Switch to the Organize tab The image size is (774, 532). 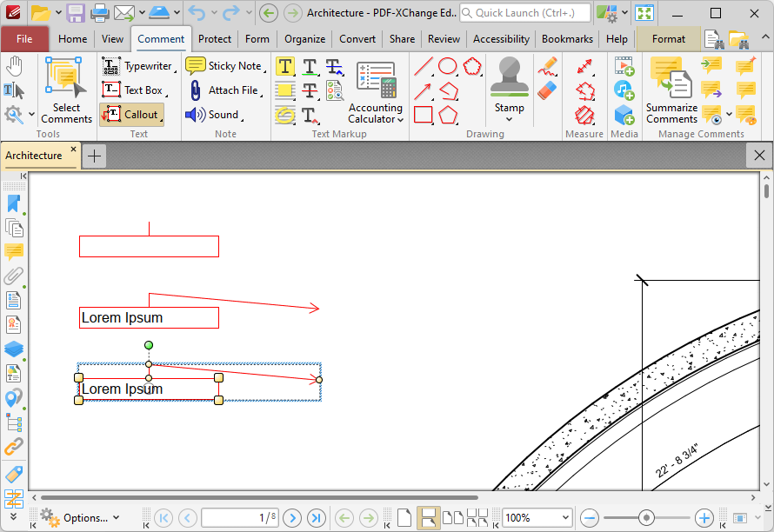point(304,39)
